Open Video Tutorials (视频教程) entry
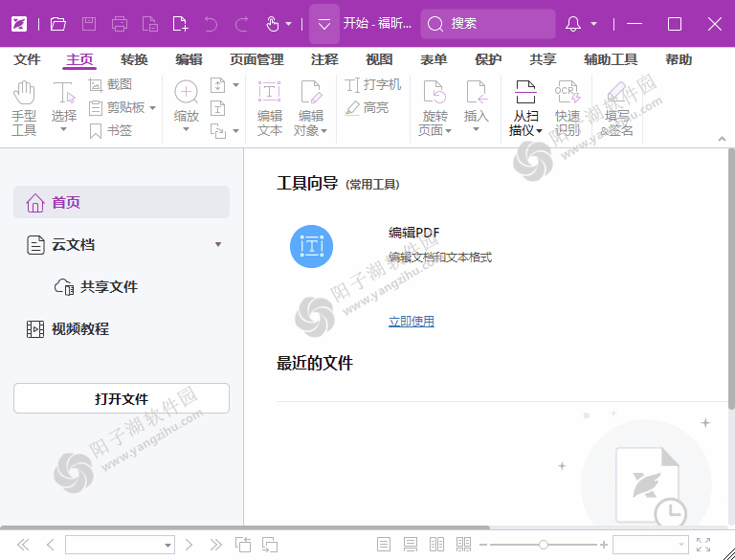 [68, 328]
